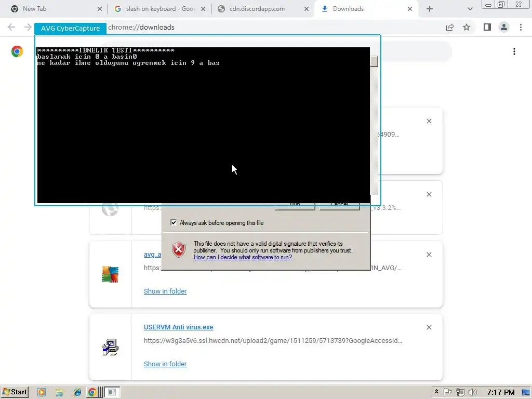
Task: Open a new browser tab
Action: pos(430,9)
